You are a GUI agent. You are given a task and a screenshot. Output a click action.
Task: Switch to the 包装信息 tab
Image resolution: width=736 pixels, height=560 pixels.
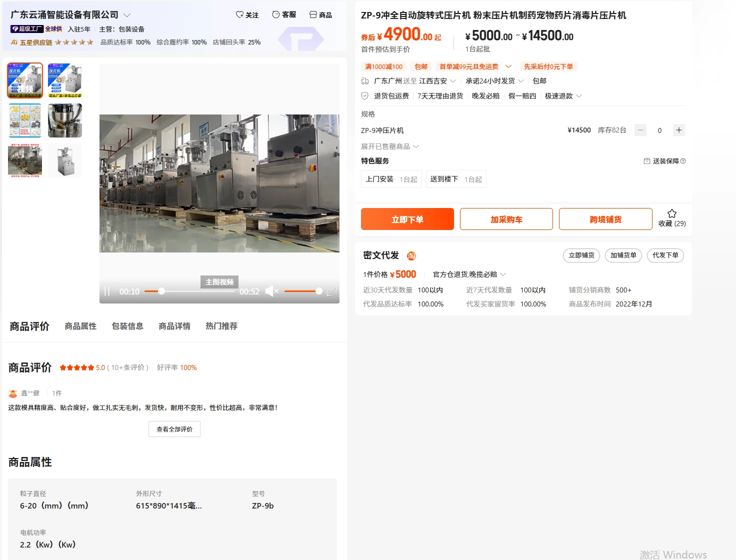127,326
